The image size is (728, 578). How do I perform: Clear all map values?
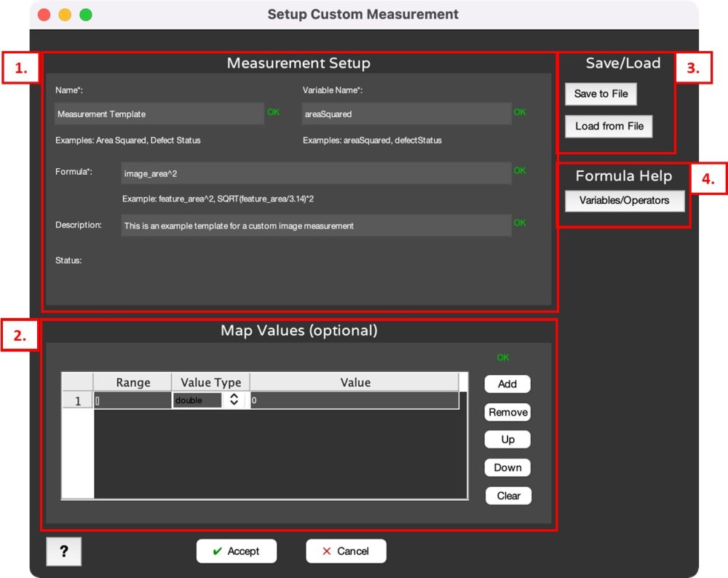(508, 496)
